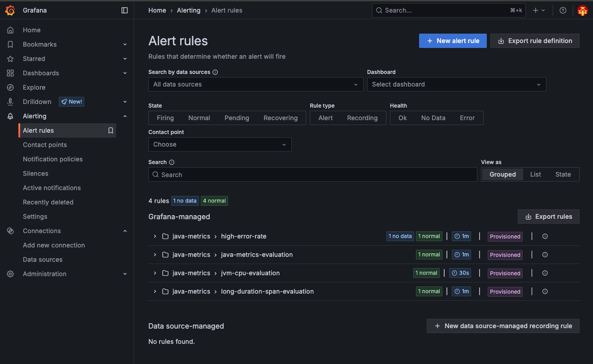Toggle the Recovering state filter
Viewport: 593px width, 364px height.
(x=281, y=118)
